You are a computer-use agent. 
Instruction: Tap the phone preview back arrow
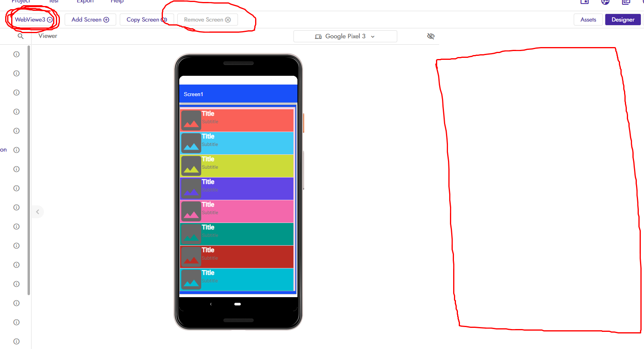(x=211, y=304)
